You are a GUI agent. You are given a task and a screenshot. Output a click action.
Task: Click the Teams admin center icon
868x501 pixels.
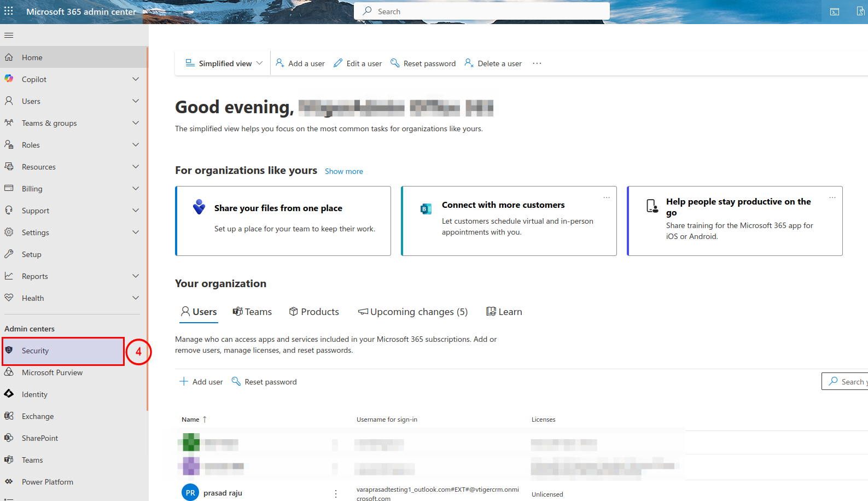9,459
